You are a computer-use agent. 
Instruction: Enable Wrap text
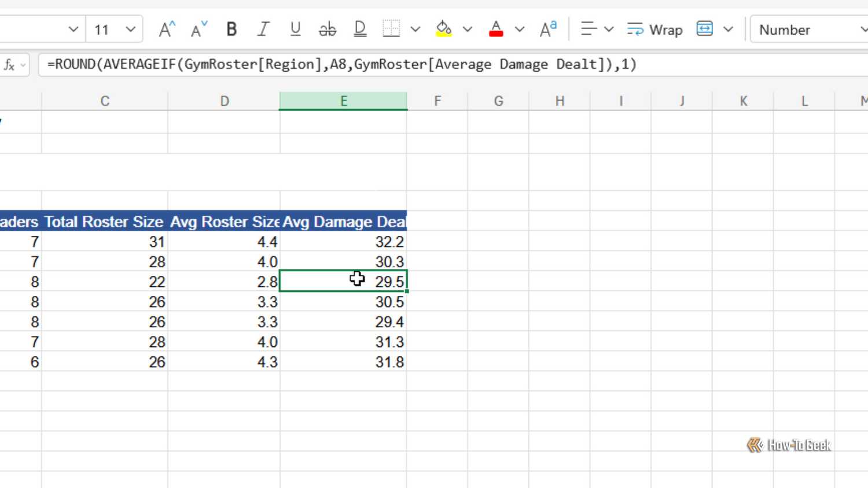point(655,29)
